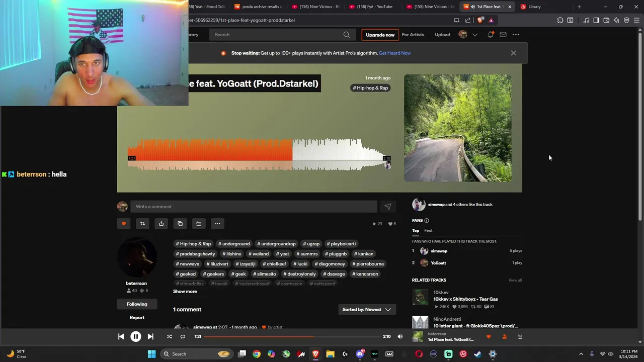Add track to Next up
The height and width of the screenshot is (362, 644).
tap(199, 224)
